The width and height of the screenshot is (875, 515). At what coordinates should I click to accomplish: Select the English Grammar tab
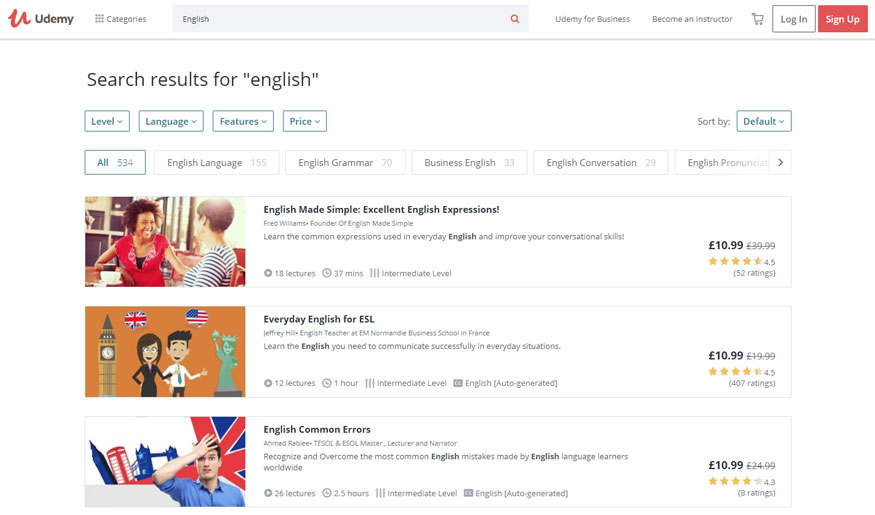(x=345, y=162)
